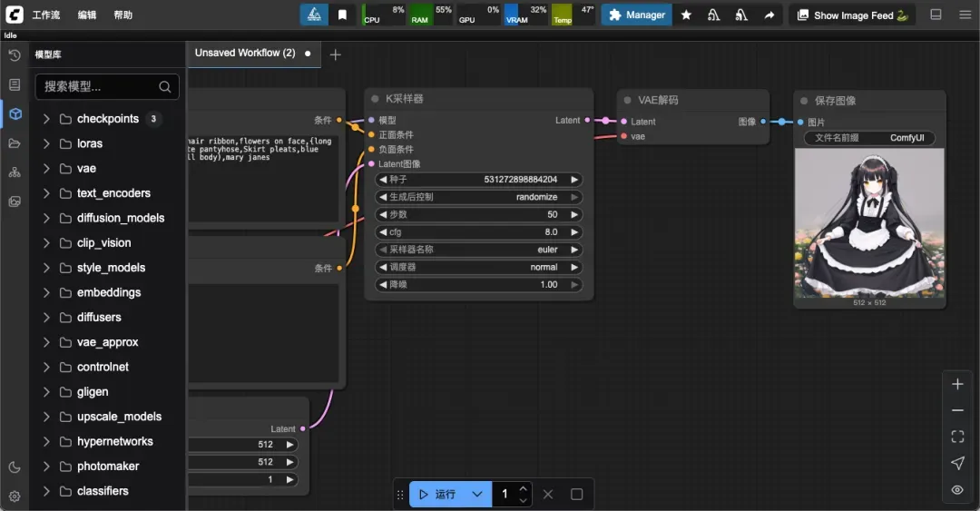Open settings gear icon
The width and height of the screenshot is (980, 511).
[x=15, y=496]
